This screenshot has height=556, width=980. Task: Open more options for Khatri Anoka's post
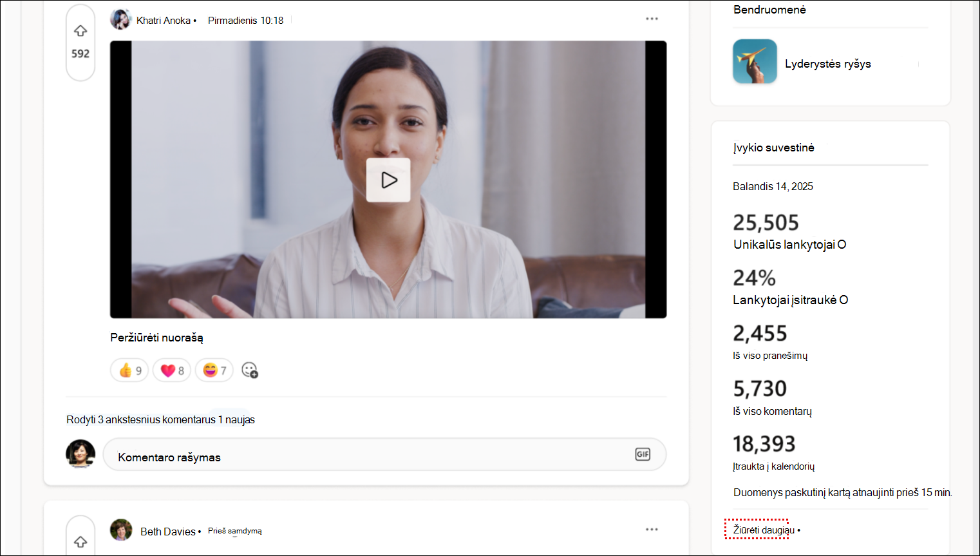[x=652, y=19]
